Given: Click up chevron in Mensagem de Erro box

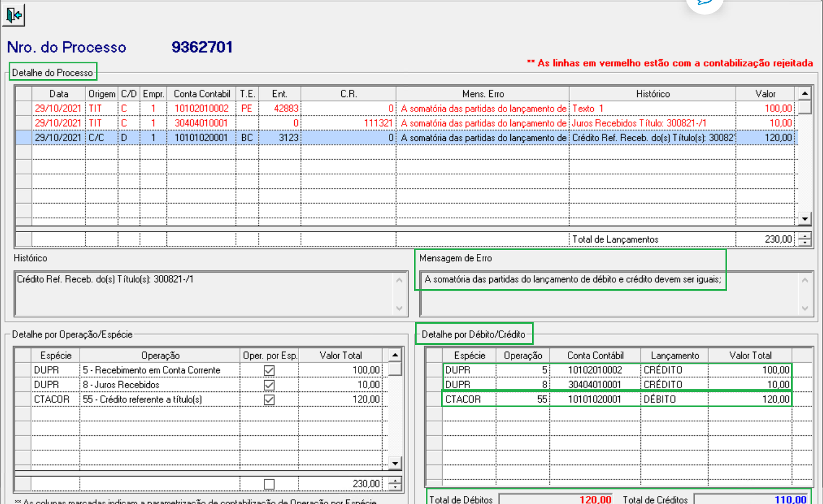Looking at the screenshot, I should click(805, 280).
